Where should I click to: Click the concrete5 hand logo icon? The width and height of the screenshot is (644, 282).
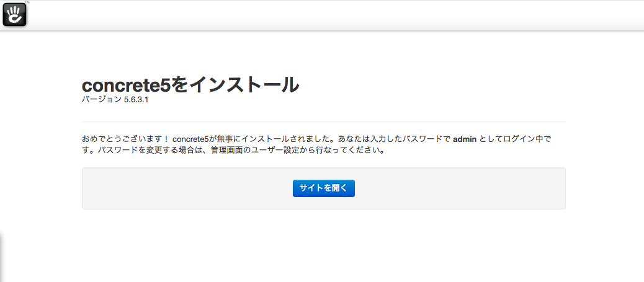point(14,14)
